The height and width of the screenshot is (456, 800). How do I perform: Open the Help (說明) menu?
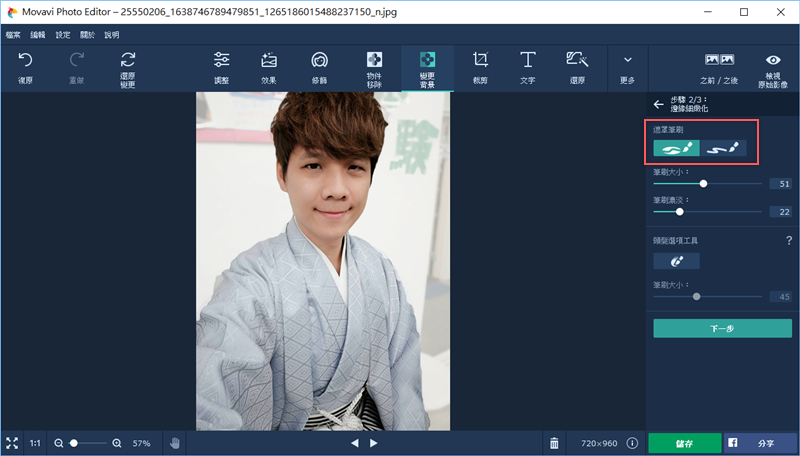[x=112, y=35]
